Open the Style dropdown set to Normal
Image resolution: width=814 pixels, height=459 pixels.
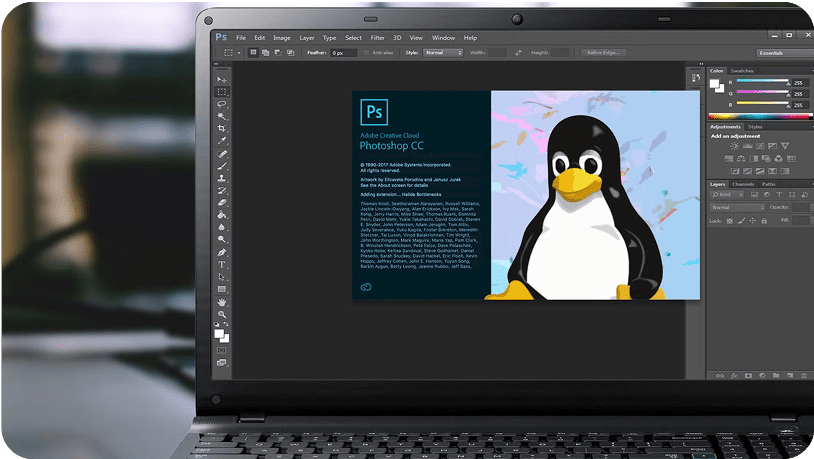pos(443,52)
